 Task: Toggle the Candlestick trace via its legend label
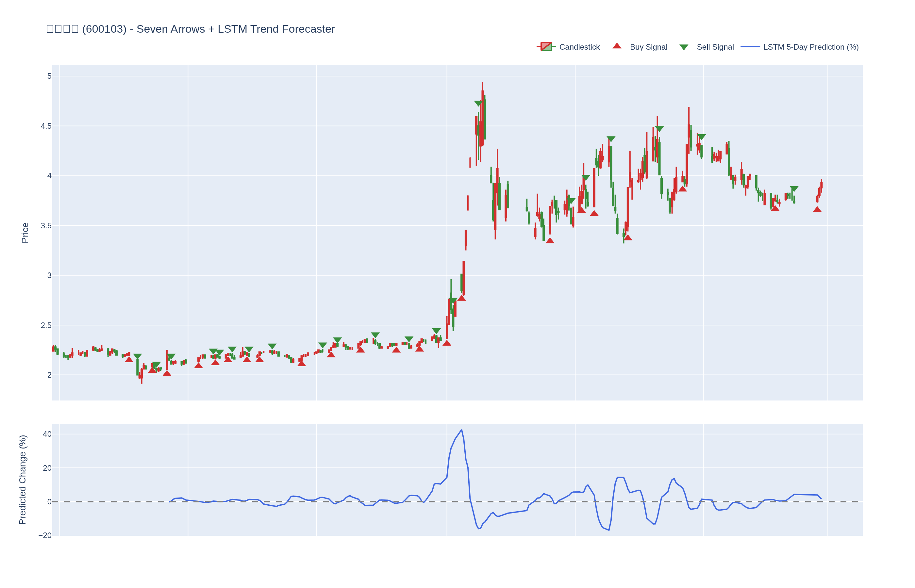[x=579, y=47]
